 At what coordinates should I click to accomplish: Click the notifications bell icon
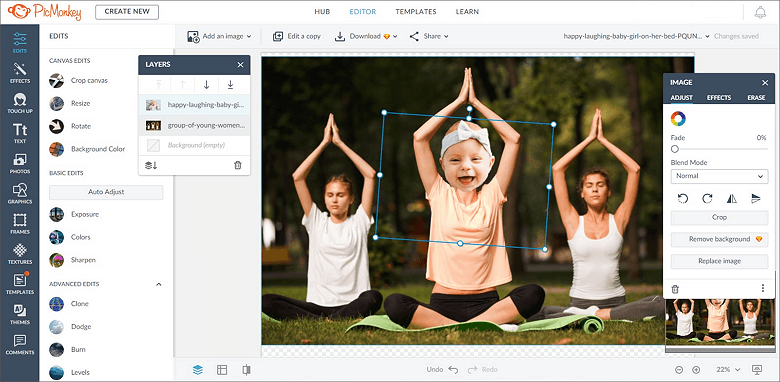click(x=760, y=12)
